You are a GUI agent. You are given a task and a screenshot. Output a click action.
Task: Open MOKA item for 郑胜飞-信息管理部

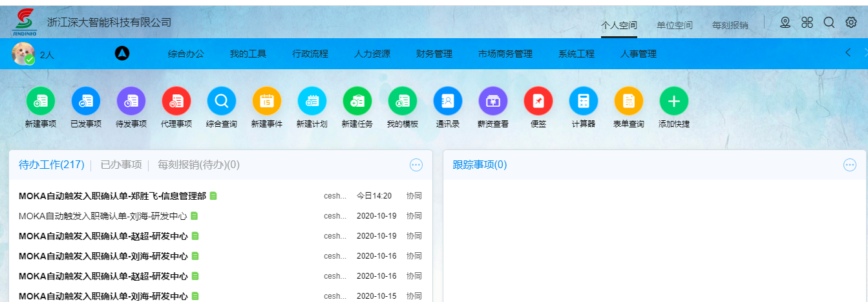click(112, 196)
